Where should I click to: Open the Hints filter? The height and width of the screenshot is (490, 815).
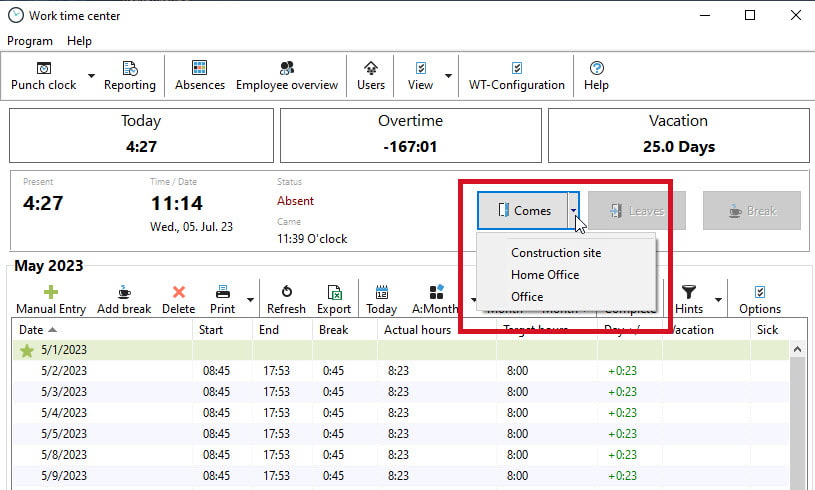tap(689, 300)
